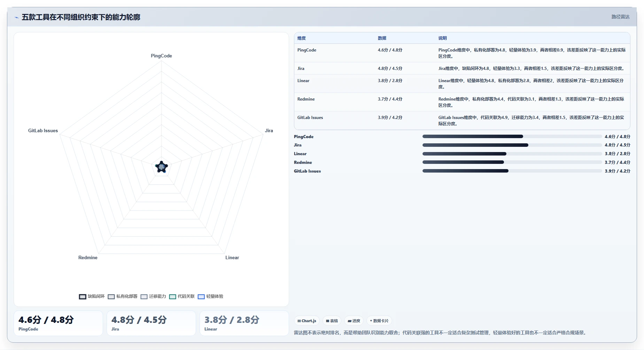Click the 3.9分 / 4.2分 value after GitLab bar
This screenshot has height=350, width=644.
click(618, 171)
